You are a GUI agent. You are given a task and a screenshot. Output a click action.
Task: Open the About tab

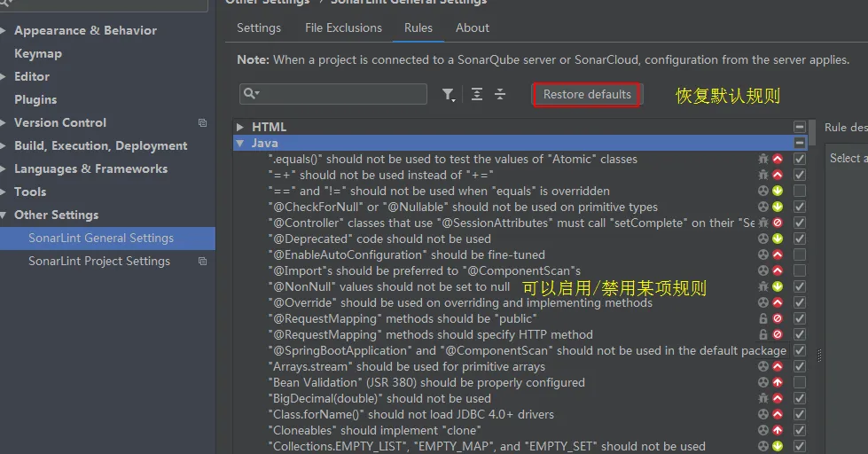click(473, 27)
